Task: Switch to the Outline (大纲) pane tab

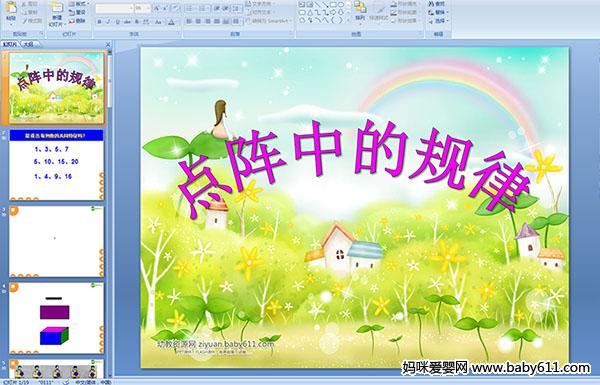Action: (x=28, y=44)
